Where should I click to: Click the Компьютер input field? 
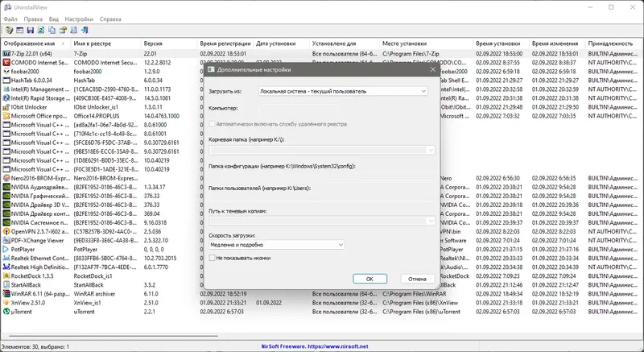pos(299,108)
